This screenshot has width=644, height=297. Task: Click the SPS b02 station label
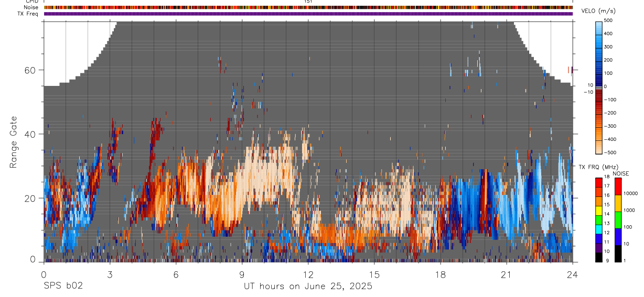pyautogui.click(x=63, y=286)
